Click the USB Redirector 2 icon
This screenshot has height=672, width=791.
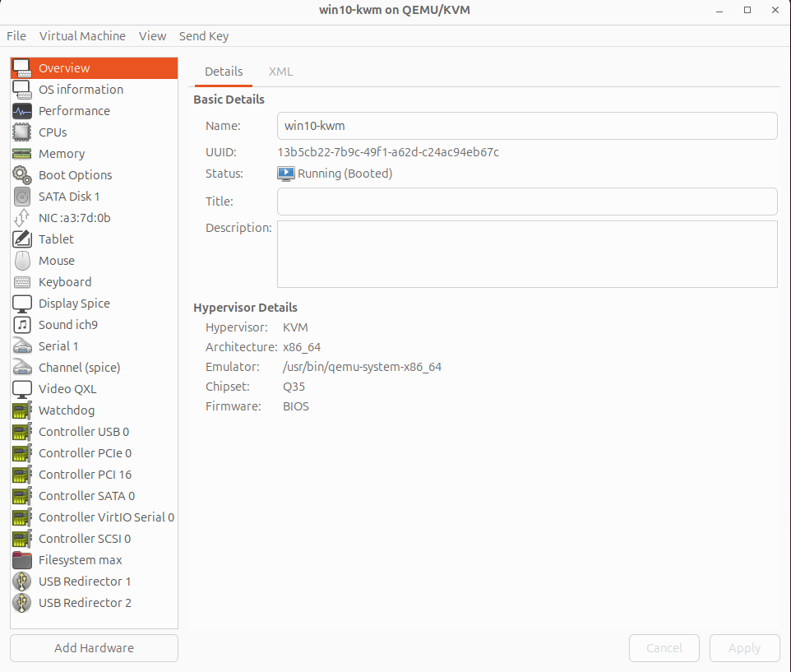coord(22,602)
